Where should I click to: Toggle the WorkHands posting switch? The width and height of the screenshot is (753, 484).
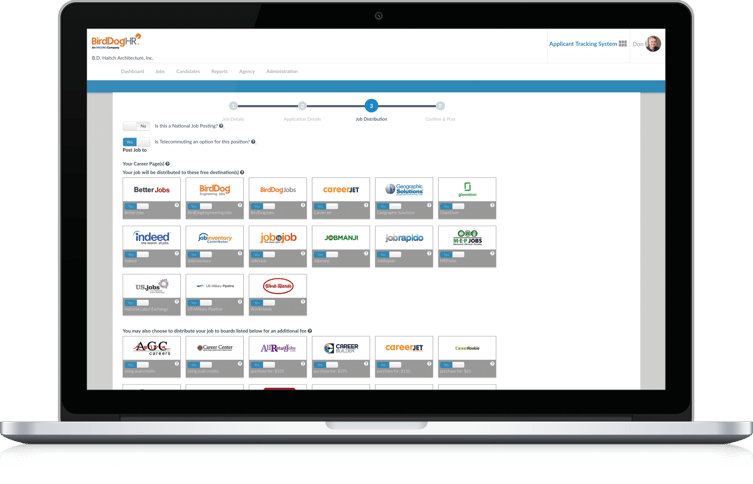click(263, 303)
